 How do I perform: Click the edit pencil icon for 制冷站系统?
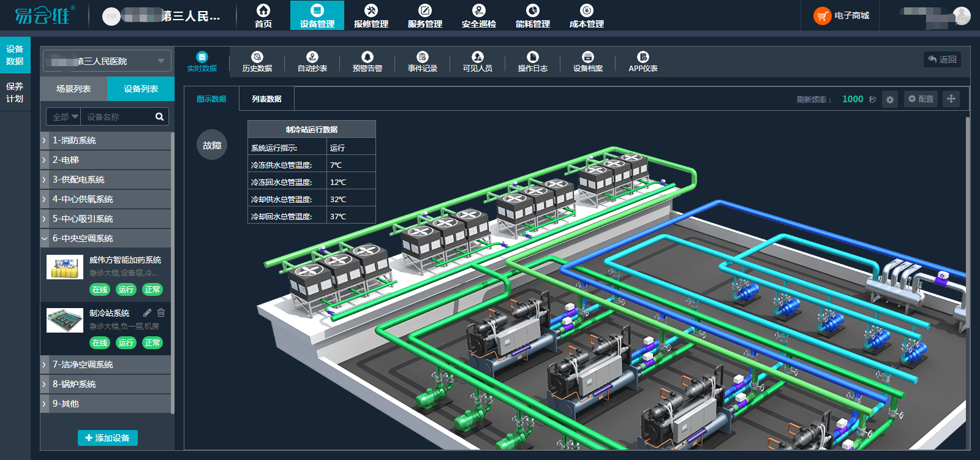148,312
